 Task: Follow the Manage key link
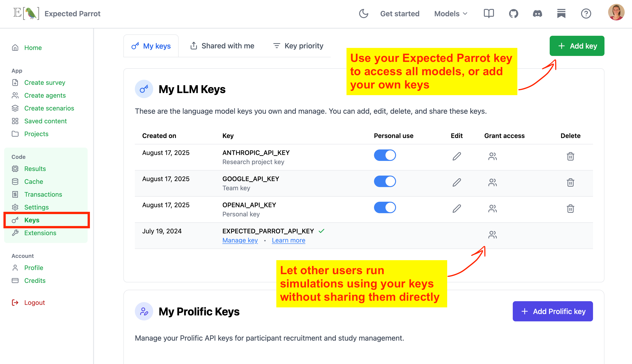240,240
